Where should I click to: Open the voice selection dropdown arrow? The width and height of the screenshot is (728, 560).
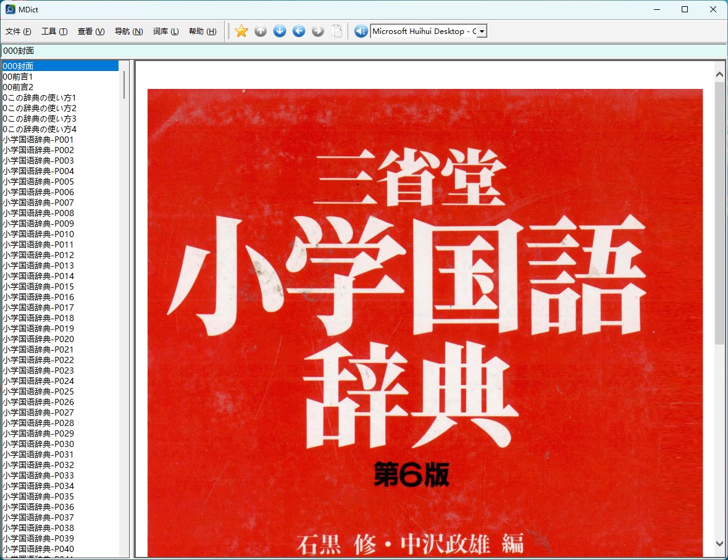(482, 31)
